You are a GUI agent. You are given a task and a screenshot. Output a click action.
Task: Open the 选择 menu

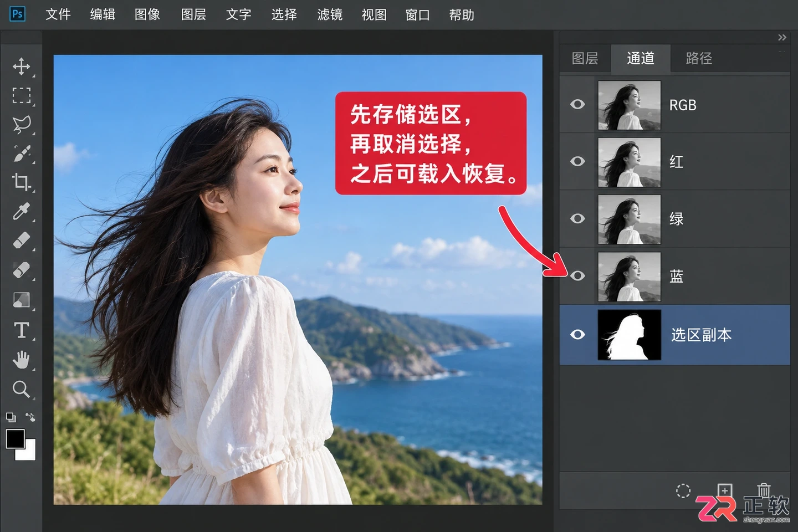click(x=284, y=14)
